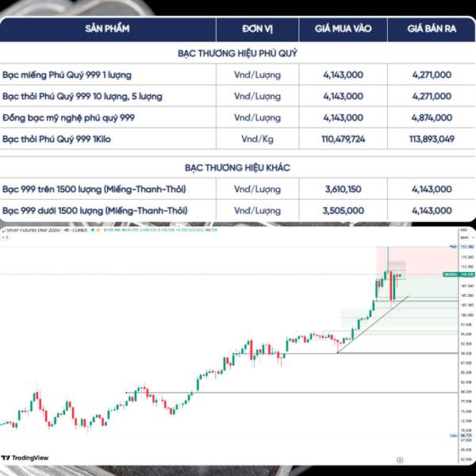Select the Bạc thỏi Phú Quý 999 1Kilo row name
This screenshot has height=476, width=476.
tap(56, 139)
